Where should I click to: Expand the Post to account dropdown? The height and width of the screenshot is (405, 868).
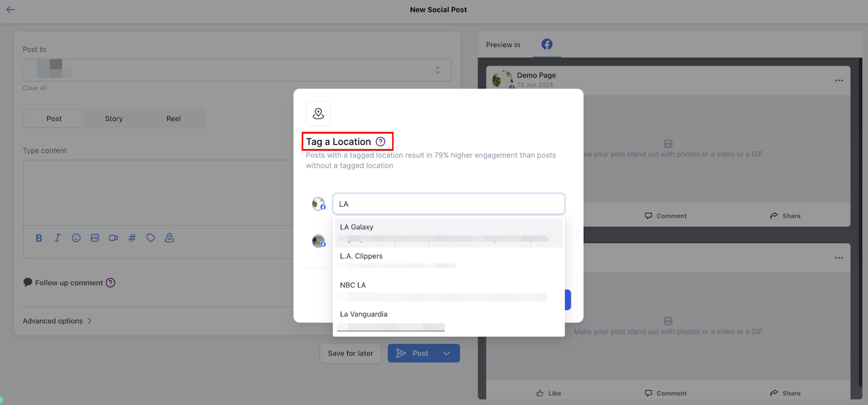[x=437, y=70]
